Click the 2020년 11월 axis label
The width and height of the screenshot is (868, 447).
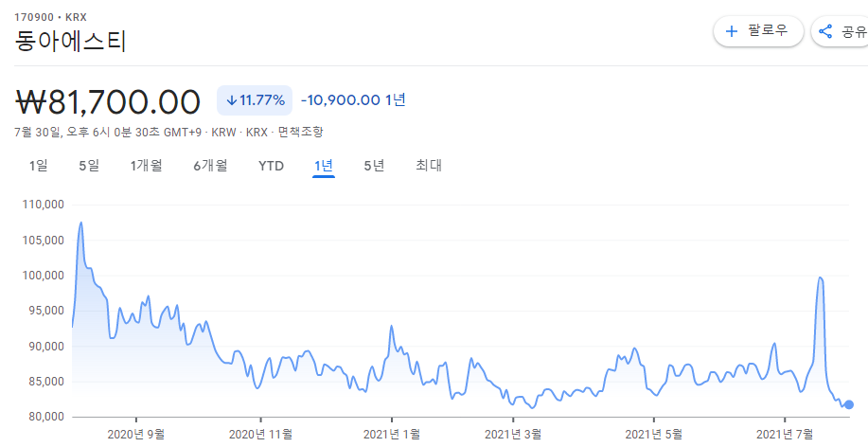pyautogui.click(x=260, y=435)
